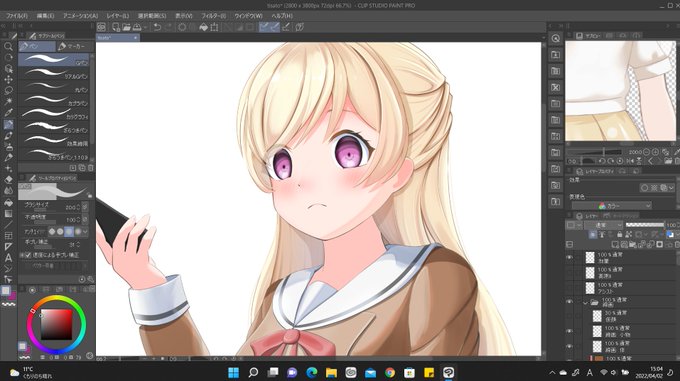Viewport: 680px width, 381px height.
Task: Select the Eyedropper tool
Action: click(x=8, y=113)
